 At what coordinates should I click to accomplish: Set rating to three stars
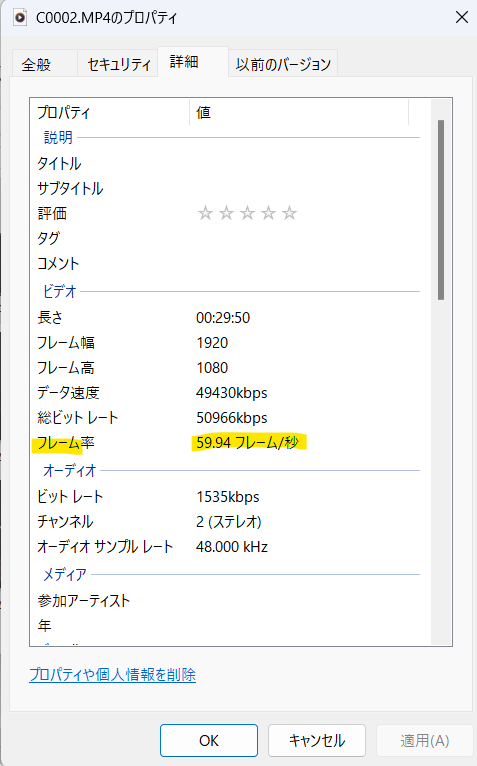[247, 213]
